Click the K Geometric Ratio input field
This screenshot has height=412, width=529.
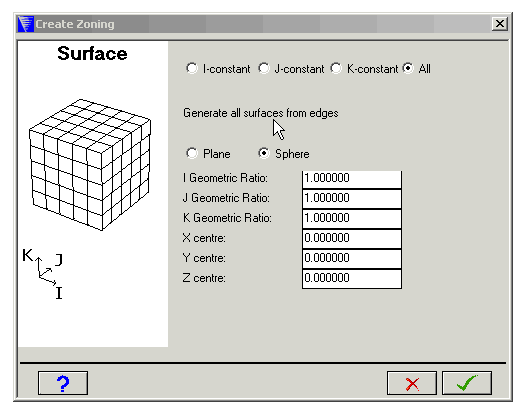[352, 219]
